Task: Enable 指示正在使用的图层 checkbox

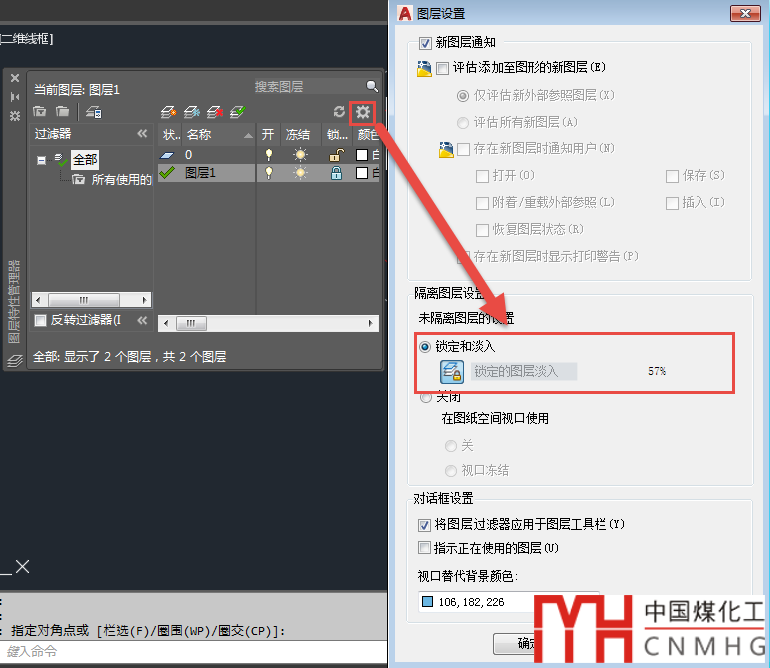Action: (x=424, y=548)
